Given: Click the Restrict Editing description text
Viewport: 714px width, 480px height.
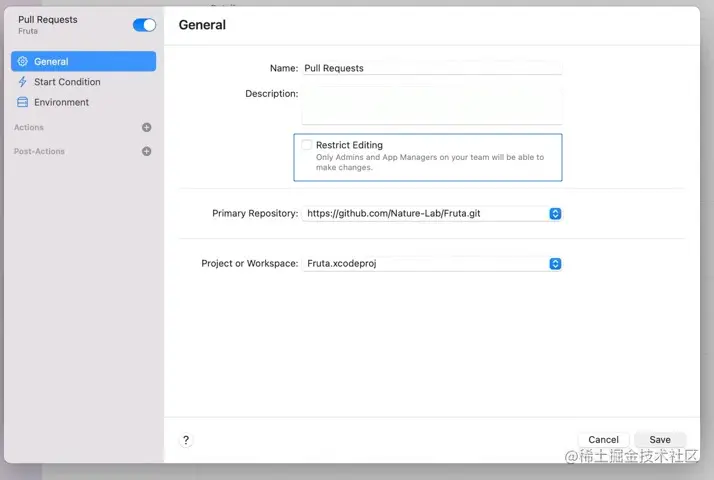Looking at the screenshot, I should pos(430,162).
